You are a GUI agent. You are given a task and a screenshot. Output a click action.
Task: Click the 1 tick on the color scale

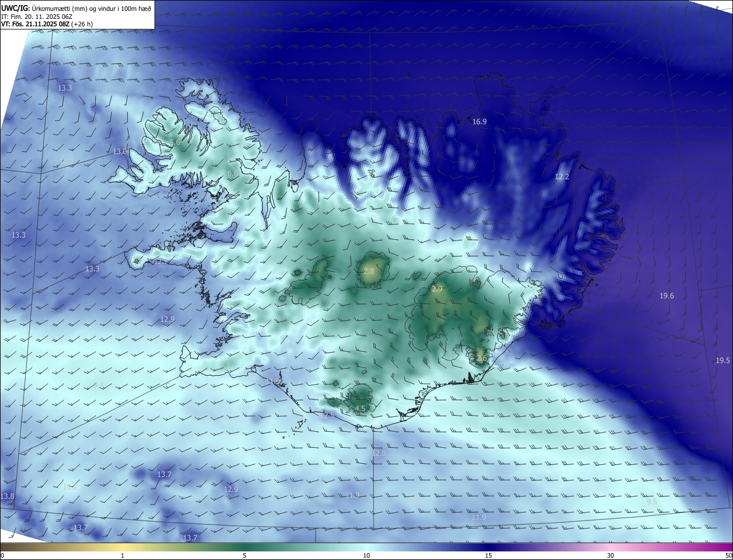pos(123,555)
